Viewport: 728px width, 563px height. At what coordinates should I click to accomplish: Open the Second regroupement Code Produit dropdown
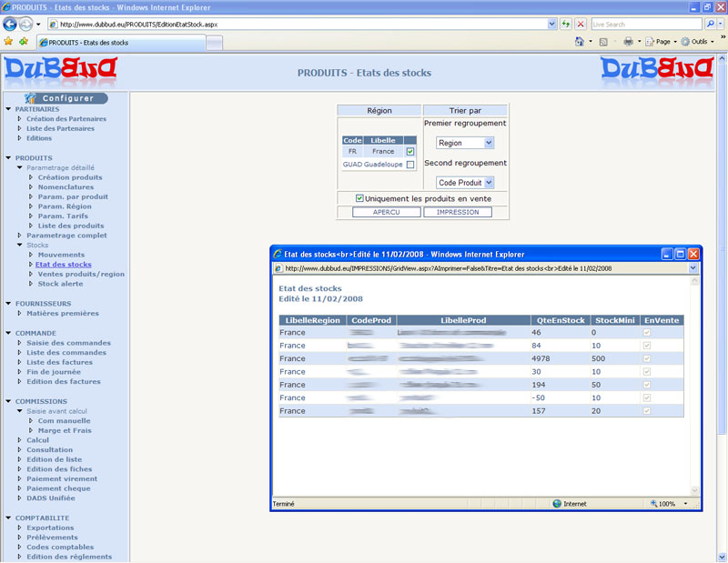[464, 183]
